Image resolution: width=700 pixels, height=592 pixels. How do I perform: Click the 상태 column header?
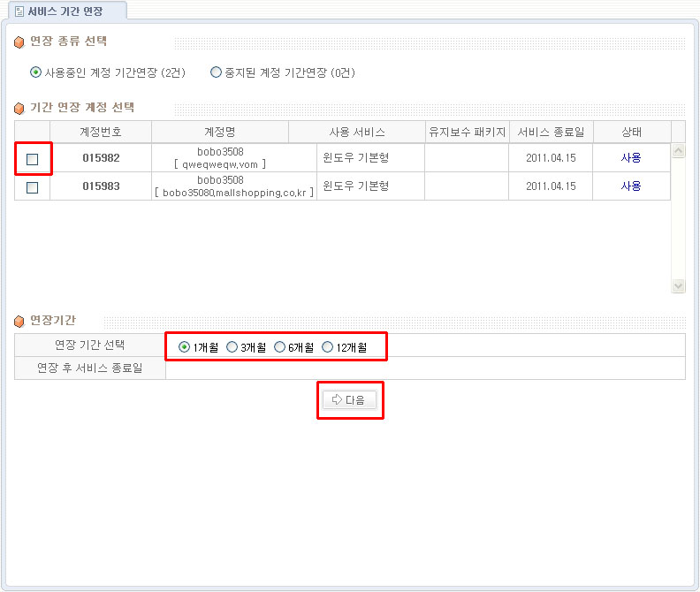coord(632,132)
